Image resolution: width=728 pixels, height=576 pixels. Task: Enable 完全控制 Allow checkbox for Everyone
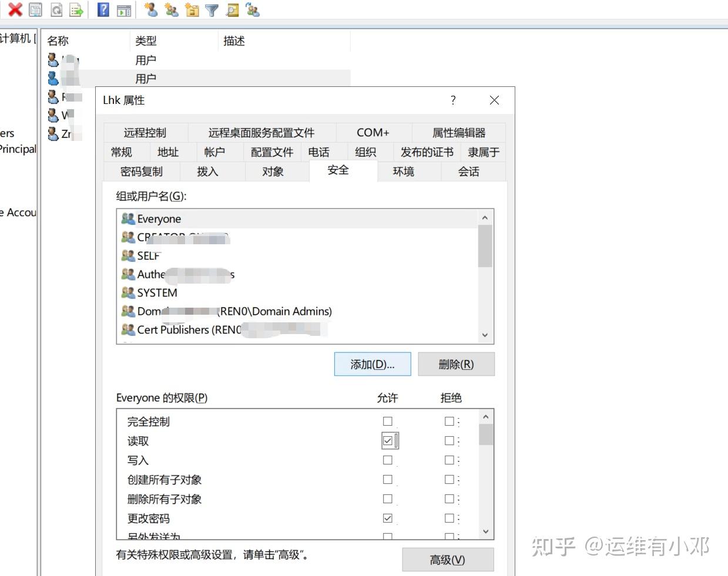point(387,421)
